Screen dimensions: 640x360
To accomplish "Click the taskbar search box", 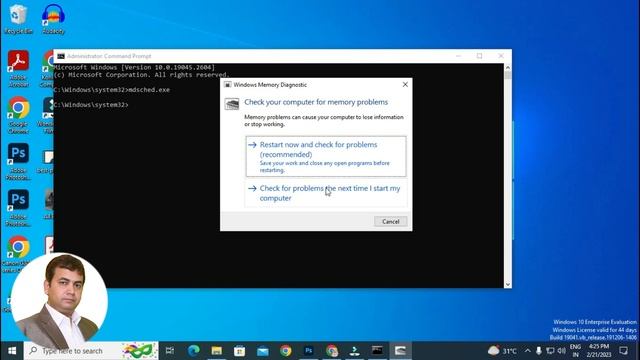I will pos(91,351).
